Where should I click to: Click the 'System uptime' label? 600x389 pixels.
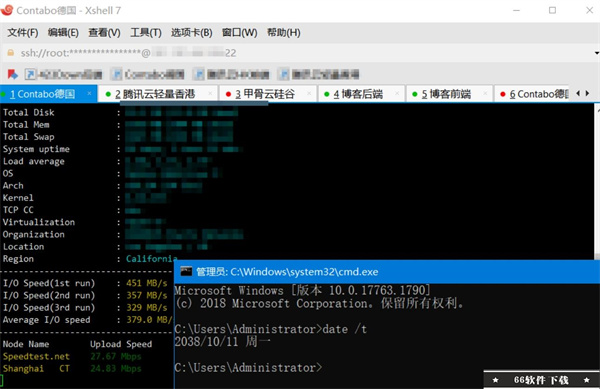(36, 149)
